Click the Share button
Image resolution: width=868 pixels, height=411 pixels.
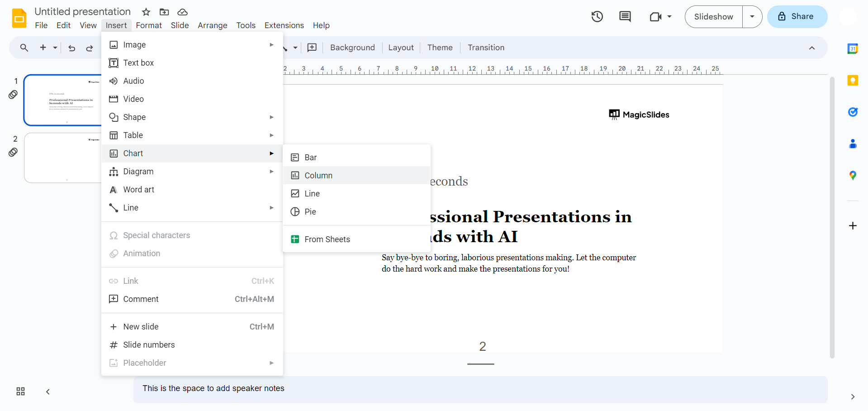[x=797, y=17]
